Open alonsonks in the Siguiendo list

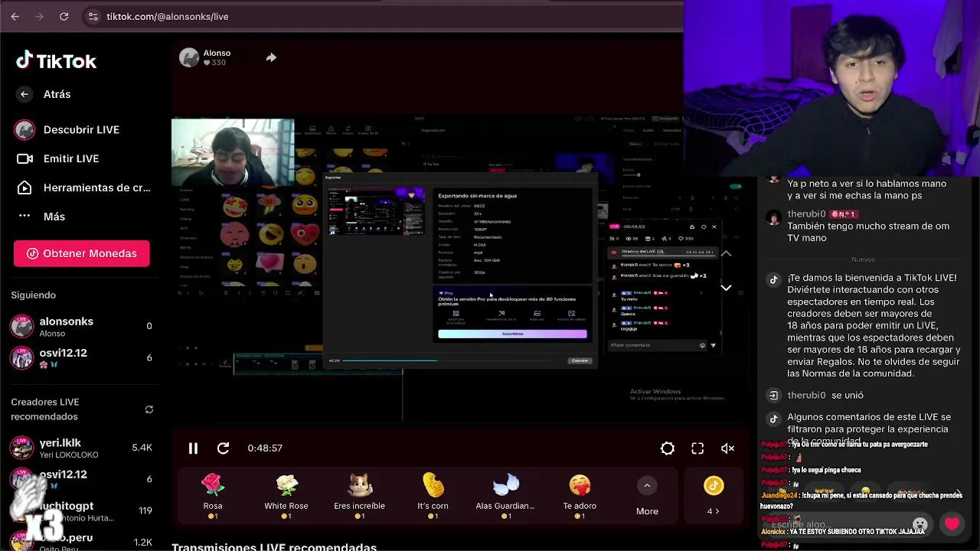coord(80,326)
